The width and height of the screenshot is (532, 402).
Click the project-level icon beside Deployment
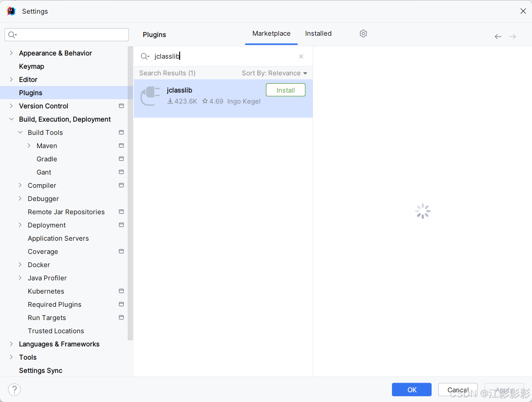122,225
